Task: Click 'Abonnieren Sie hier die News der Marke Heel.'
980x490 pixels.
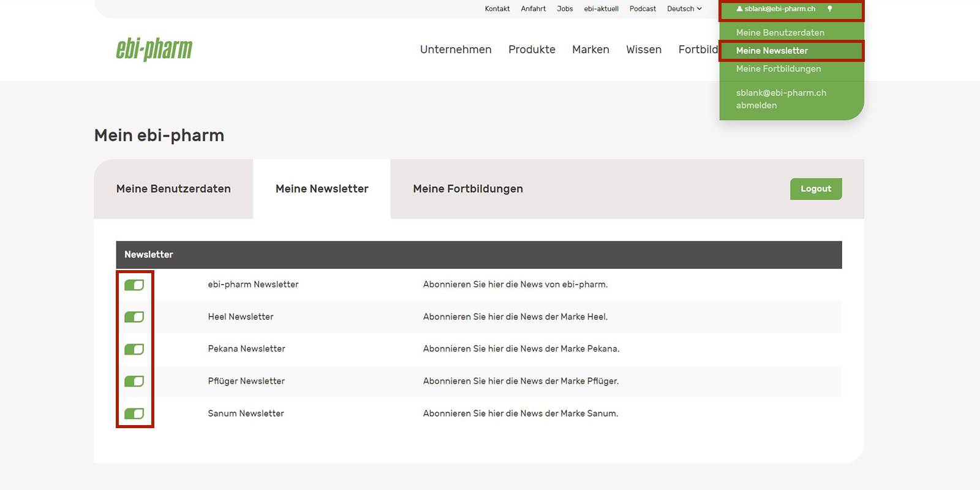Action: [515, 317]
